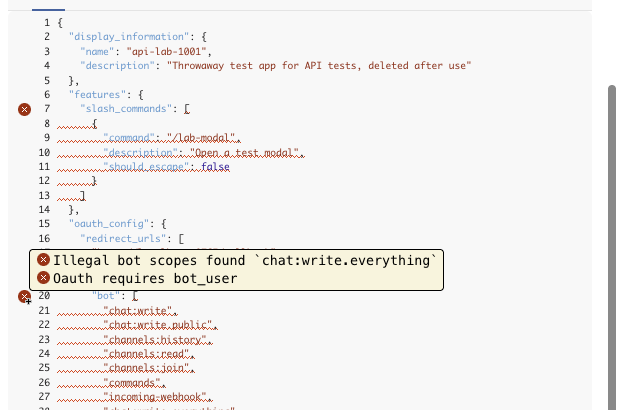Viewport: 620px width, 410px height.
Task: Click line number 14 in the gutter
Action: (44, 210)
